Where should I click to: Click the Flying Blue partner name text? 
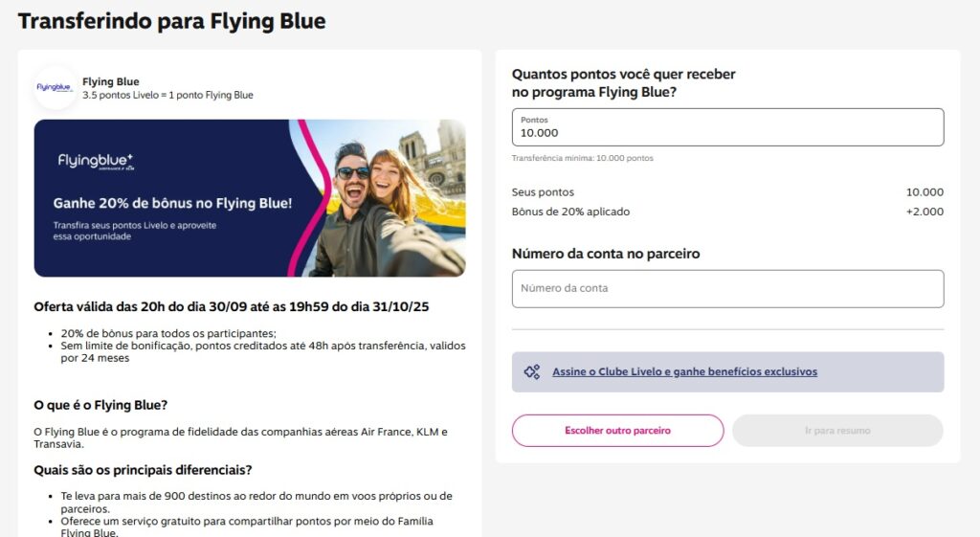point(111,81)
